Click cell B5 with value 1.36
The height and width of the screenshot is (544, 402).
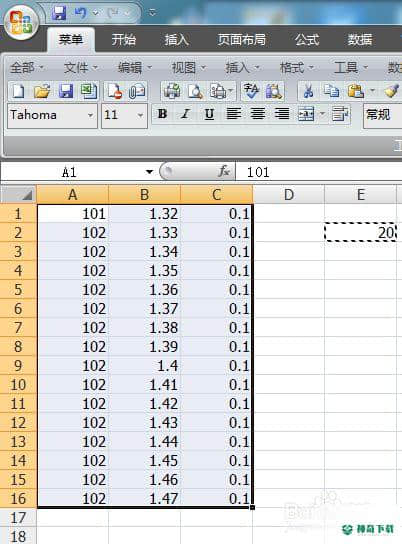[x=145, y=289]
